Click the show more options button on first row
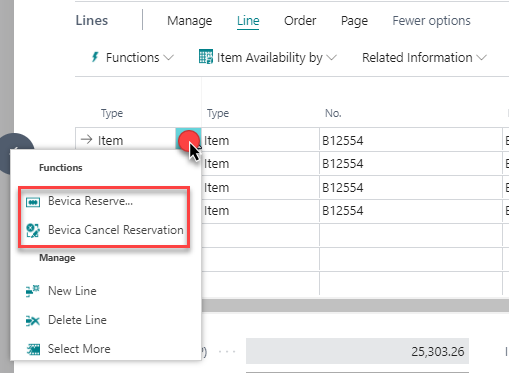This screenshot has width=509, height=373. (188, 140)
